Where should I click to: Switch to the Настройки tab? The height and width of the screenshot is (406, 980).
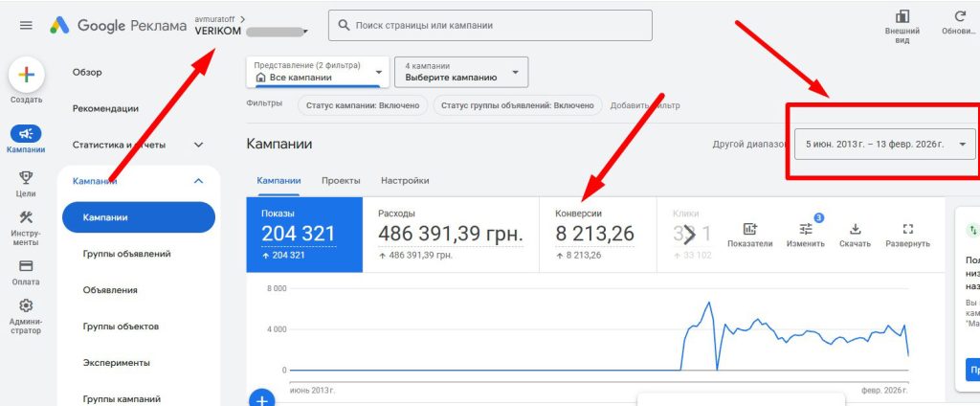(x=405, y=180)
